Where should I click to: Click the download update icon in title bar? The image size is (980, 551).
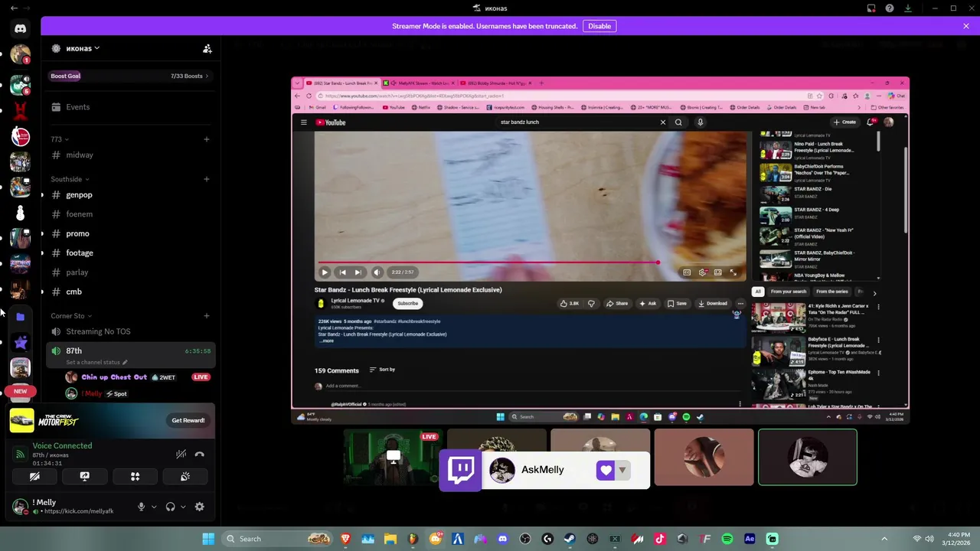[908, 8]
